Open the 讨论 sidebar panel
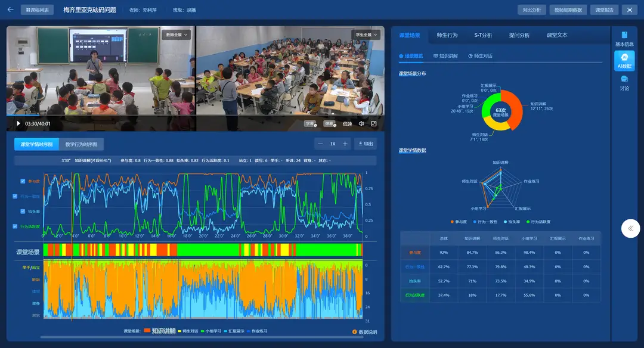The height and width of the screenshot is (348, 644). [x=624, y=83]
